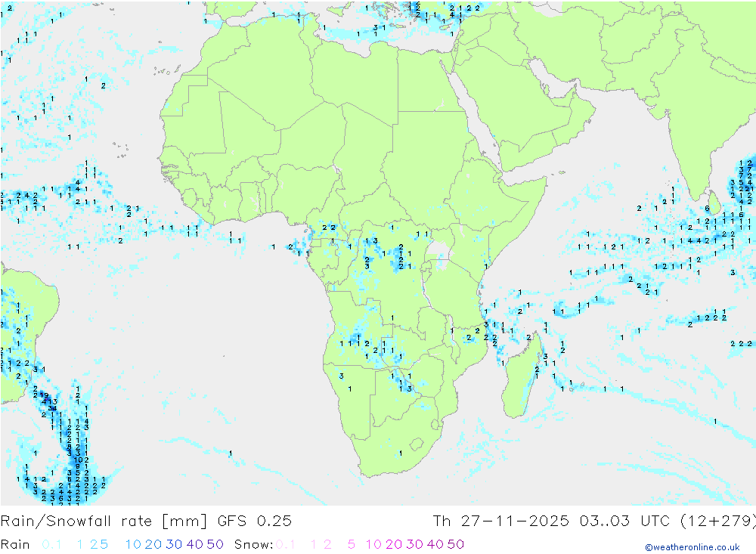Click the rain legend value 40
Viewport: 756px width, 554px height.
[x=195, y=544]
